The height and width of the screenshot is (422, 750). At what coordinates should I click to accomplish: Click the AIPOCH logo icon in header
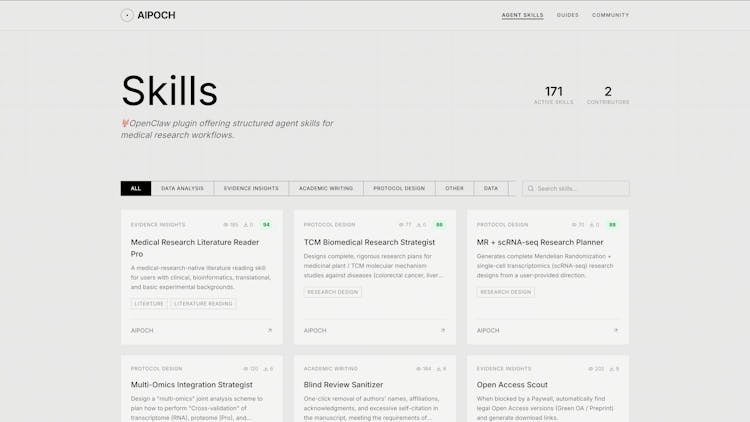(x=126, y=15)
